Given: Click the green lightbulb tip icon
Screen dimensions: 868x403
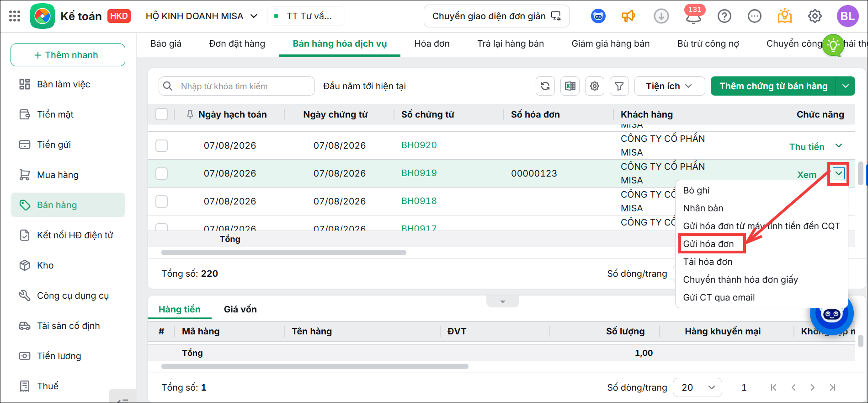Looking at the screenshot, I should (833, 45).
